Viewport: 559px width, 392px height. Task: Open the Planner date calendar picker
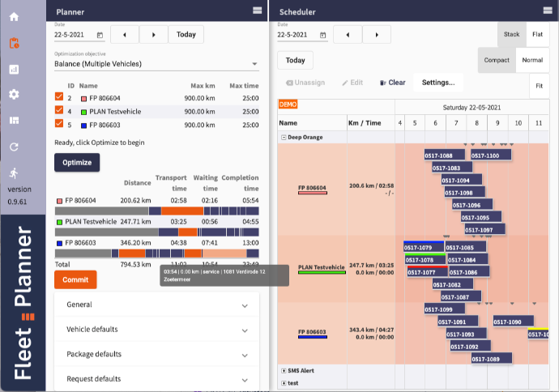(x=100, y=35)
